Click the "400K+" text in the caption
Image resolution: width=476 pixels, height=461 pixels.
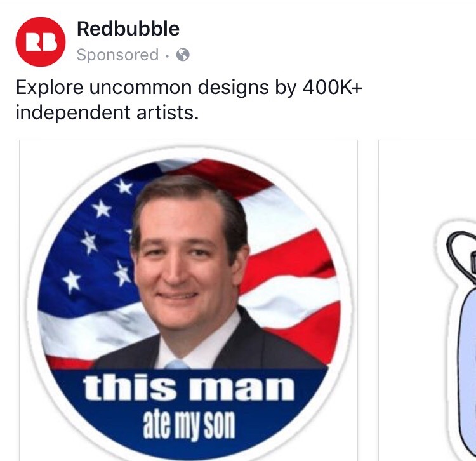(333, 87)
